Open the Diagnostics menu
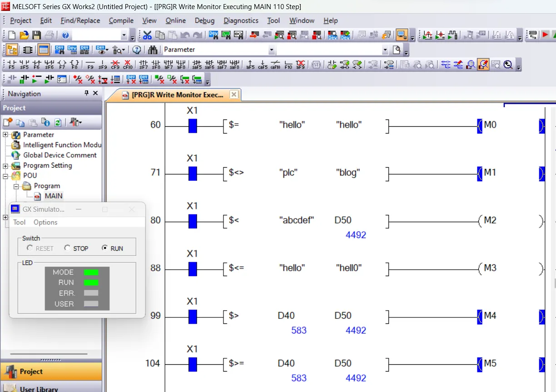Viewport: 556px width, 392px height. (x=241, y=20)
